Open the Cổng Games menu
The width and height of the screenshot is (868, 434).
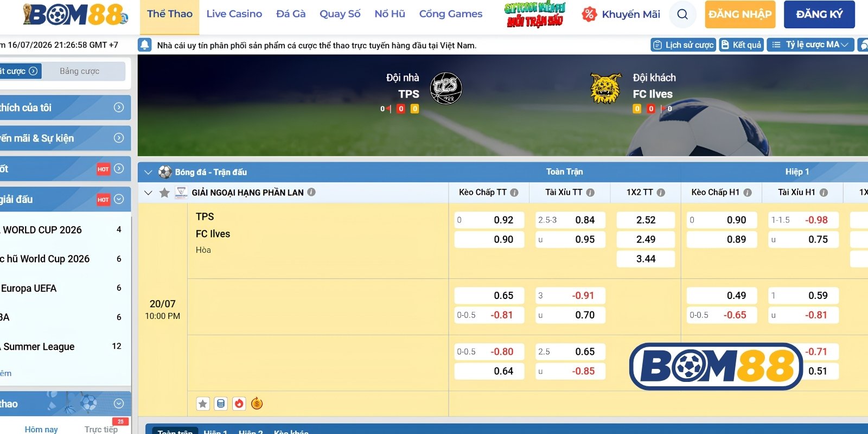click(451, 14)
